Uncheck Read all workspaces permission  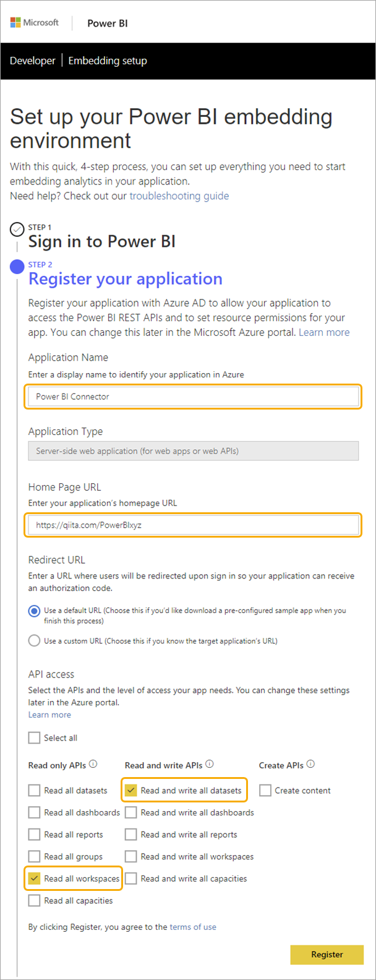point(34,878)
